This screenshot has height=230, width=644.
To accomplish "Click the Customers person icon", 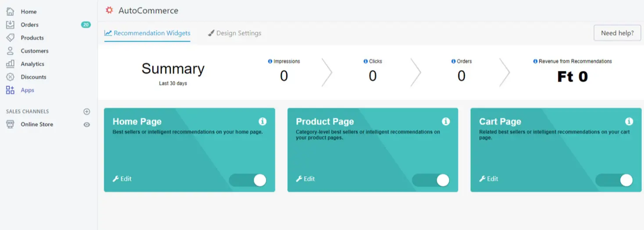I will 10,51.
